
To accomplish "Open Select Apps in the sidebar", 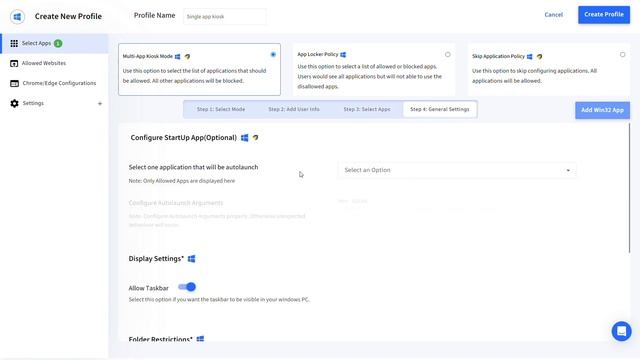I will (x=54, y=43).
